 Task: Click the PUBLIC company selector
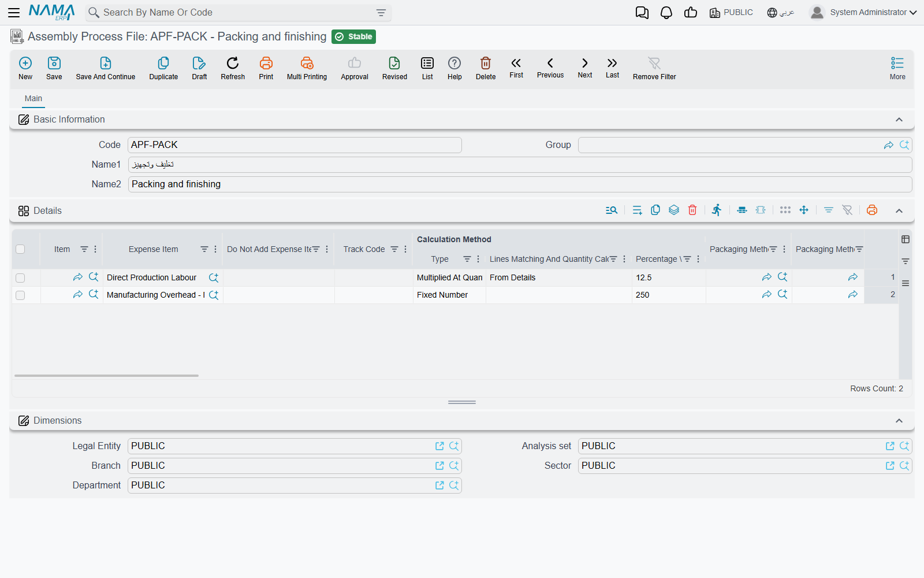point(731,13)
